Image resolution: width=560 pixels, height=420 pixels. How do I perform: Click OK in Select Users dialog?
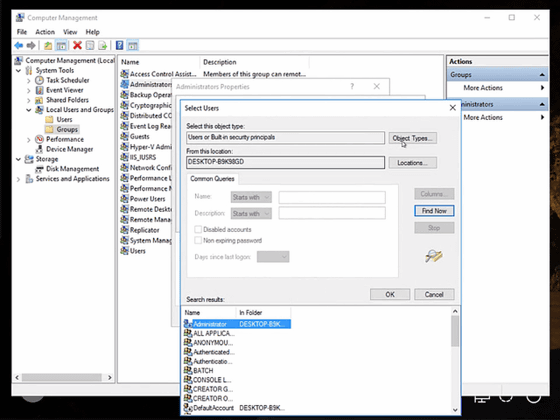tap(390, 294)
